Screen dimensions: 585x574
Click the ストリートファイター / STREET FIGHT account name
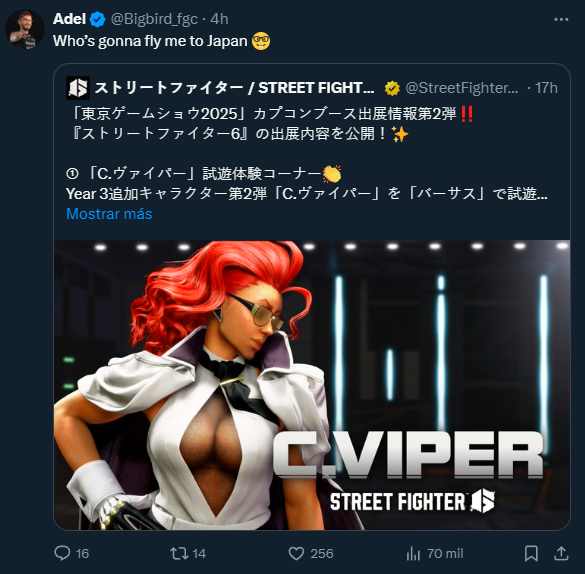234,88
